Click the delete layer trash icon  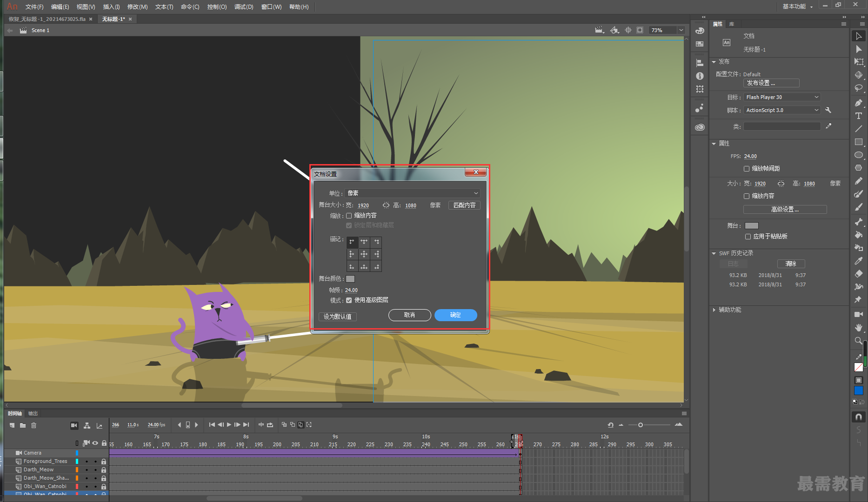(x=33, y=425)
